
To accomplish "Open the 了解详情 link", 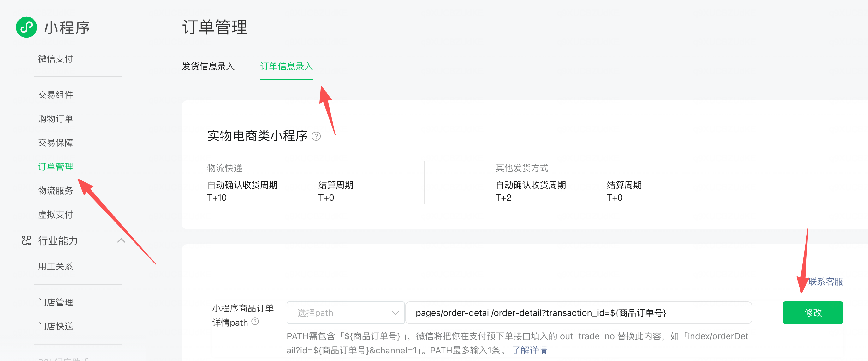I will coord(529,350).
